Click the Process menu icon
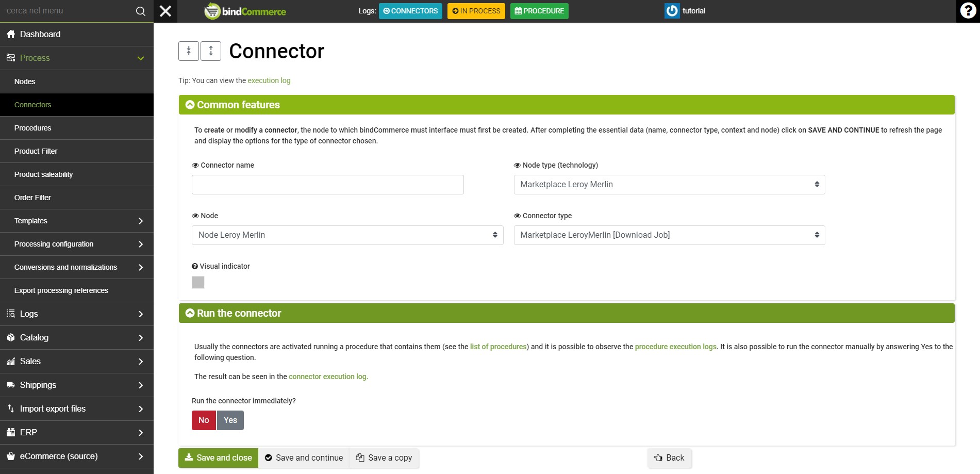Viewport: 980px width, 474px height. point(11,58)
